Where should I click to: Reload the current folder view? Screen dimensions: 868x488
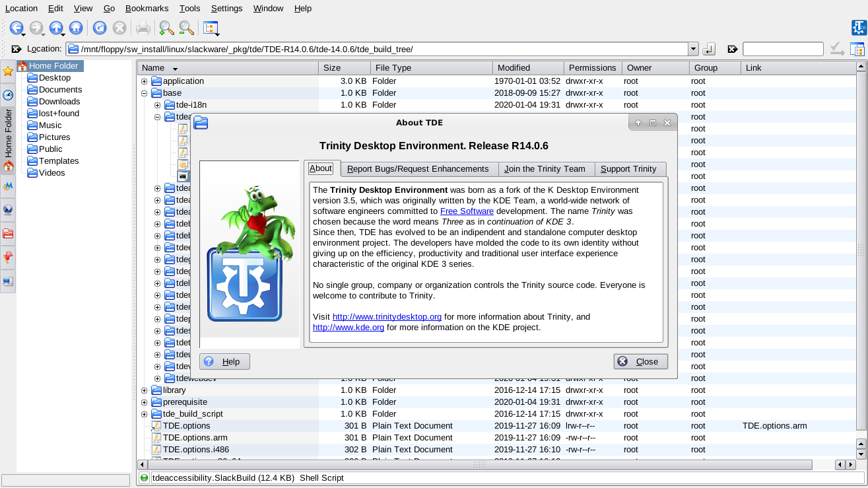click(100, 28)
